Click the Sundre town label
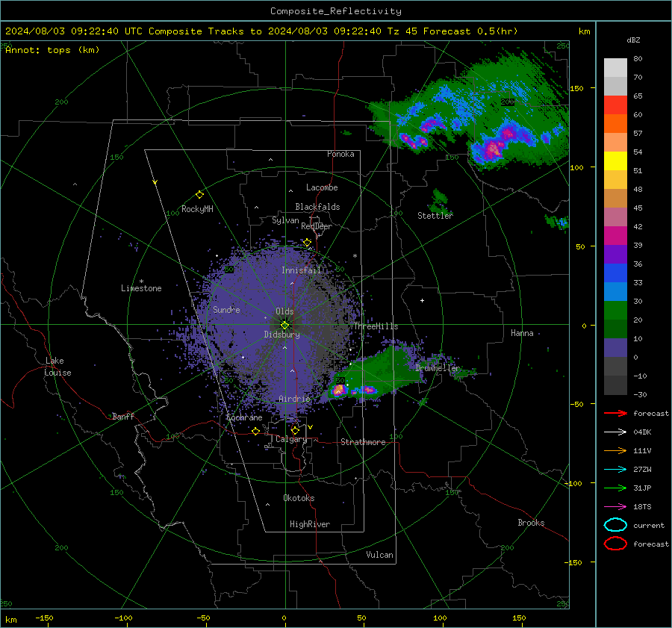The width and height of the screenshot is (672, 628). (226, 310)
